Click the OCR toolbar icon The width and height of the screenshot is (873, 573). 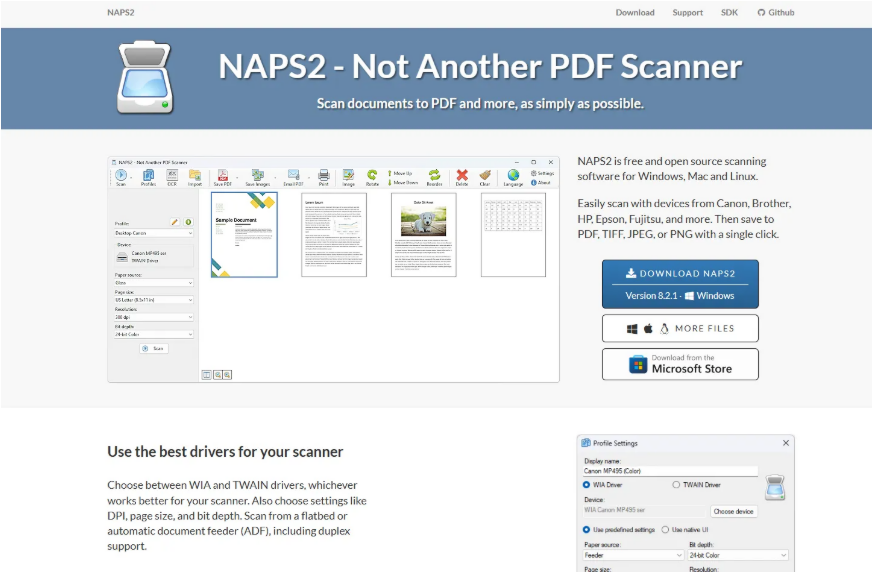tap(171, 177)
